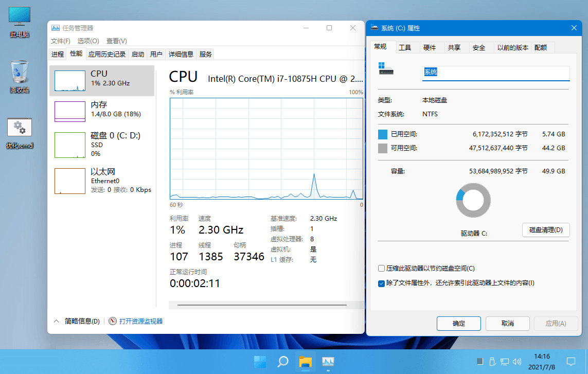The image size is (588, 374).
Task: Switch to the 详细信息 tab
Action: (181, 54)
